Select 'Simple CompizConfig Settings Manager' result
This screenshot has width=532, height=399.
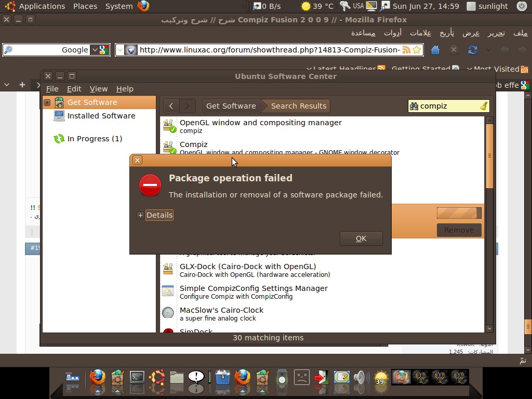(322, 292)
